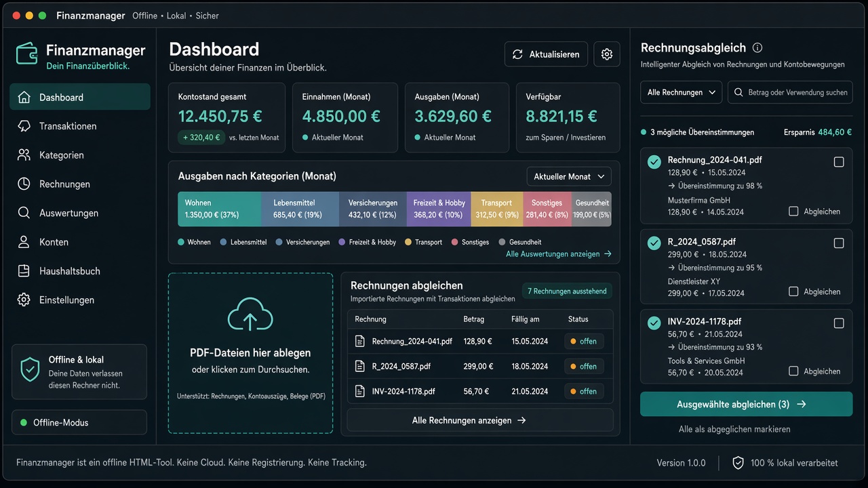868x488 pixels.
Task: Click the + 320,40 € change badge
Action: coord(201,137)
